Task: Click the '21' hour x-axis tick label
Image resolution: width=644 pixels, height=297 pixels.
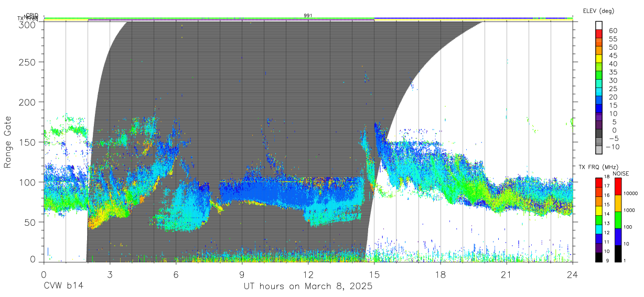Action: tap(506, 274)
